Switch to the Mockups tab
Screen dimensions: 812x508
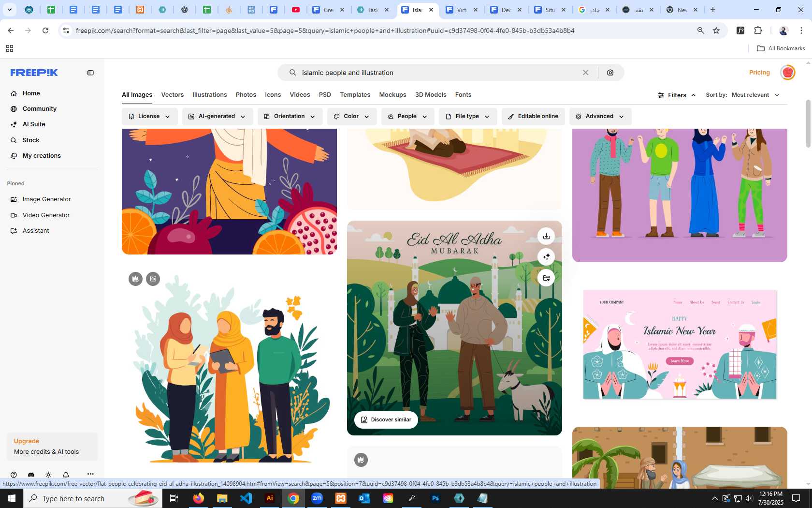coord(393,95)
